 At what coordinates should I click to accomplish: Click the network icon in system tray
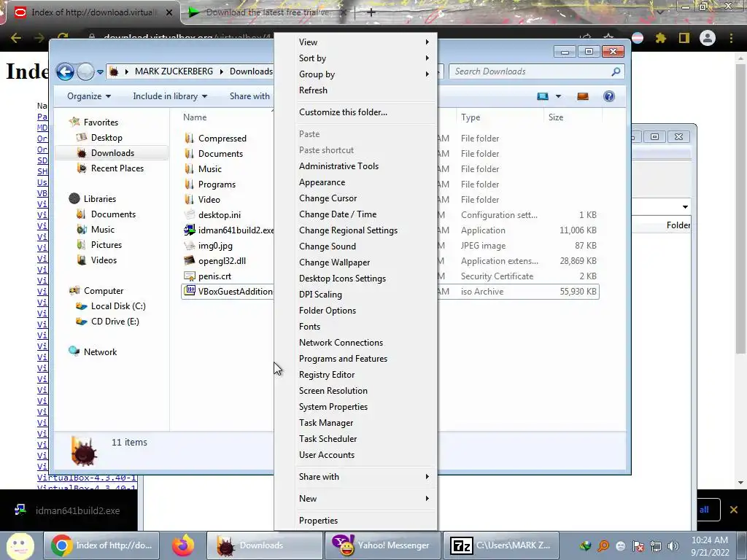(x=656, y=546)
